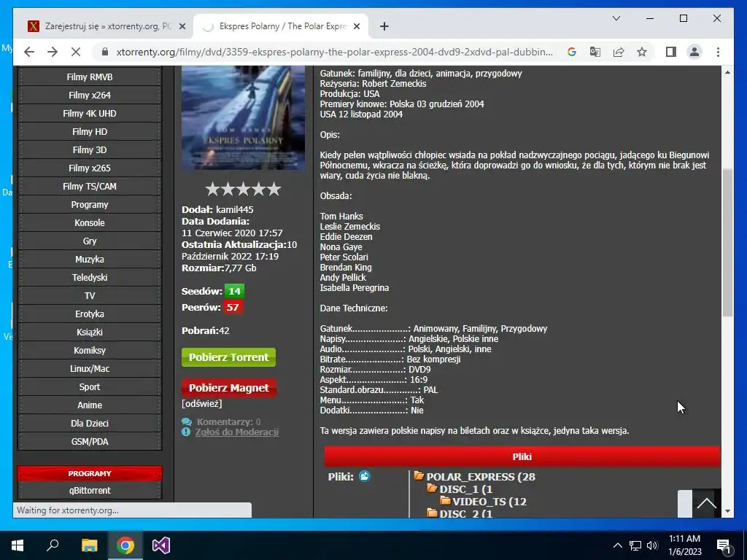
Task: Close the Ekspres Polarny tab
Action: 356,26
